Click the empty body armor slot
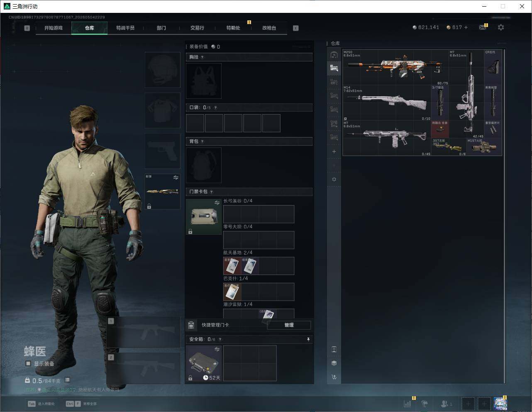532x412 pixels. click(162, 110)
